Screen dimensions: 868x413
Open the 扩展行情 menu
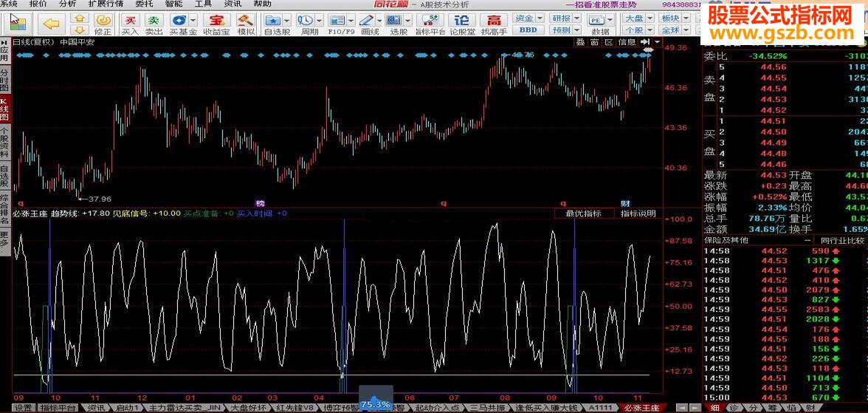(x=106, y=4)
